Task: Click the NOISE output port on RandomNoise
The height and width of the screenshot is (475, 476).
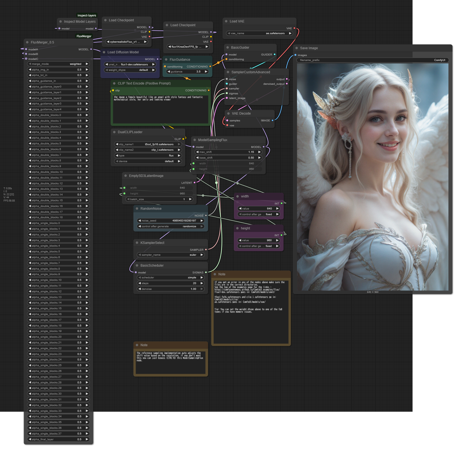Action: tap(206, 215)
